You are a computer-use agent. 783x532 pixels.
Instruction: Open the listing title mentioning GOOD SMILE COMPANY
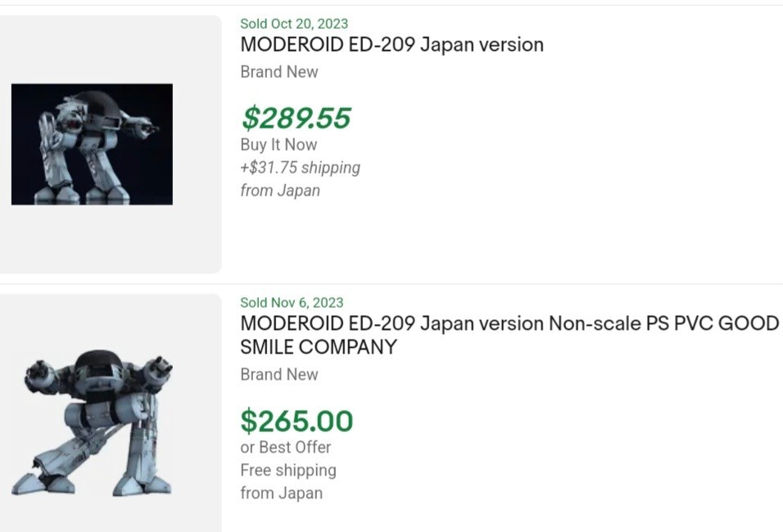coord(509,335)
